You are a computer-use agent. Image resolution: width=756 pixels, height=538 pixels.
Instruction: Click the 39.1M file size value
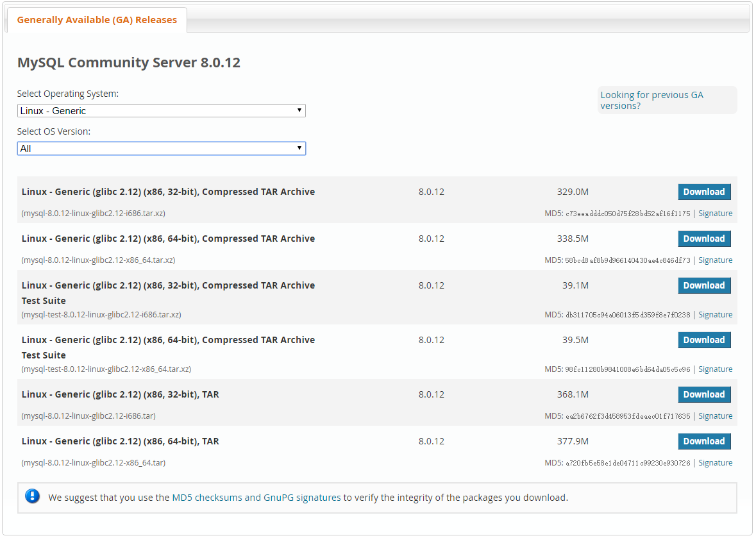(575, 285)
